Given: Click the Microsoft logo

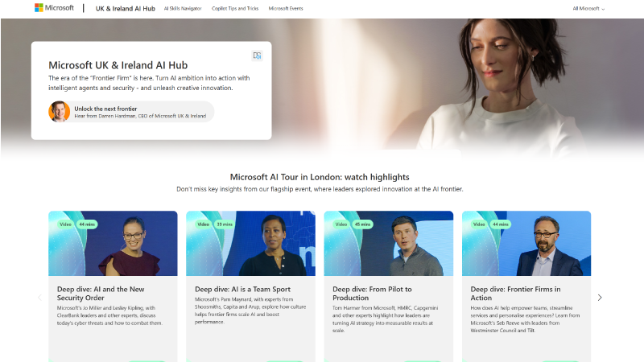Looking at the screenshot, I should point(54,8).
